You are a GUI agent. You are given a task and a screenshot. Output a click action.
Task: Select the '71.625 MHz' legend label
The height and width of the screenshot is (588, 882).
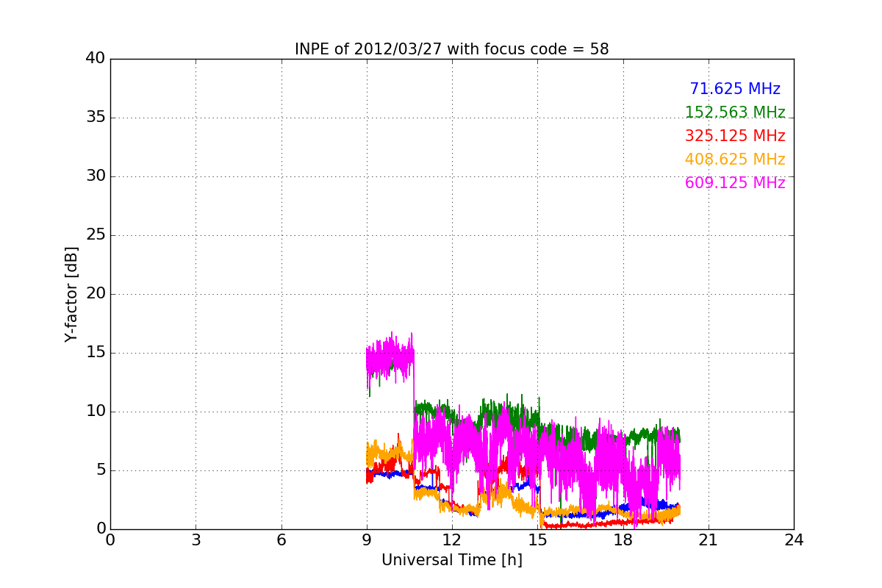[735, 89]
